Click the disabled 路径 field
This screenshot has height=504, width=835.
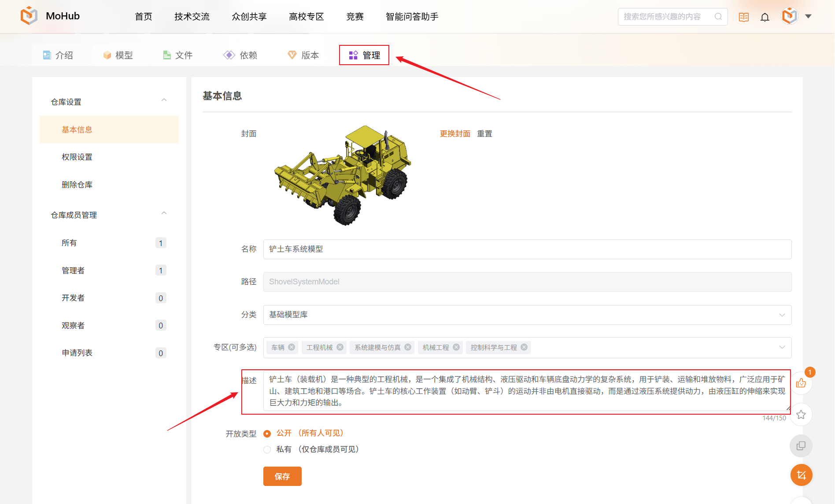[527, 282]
